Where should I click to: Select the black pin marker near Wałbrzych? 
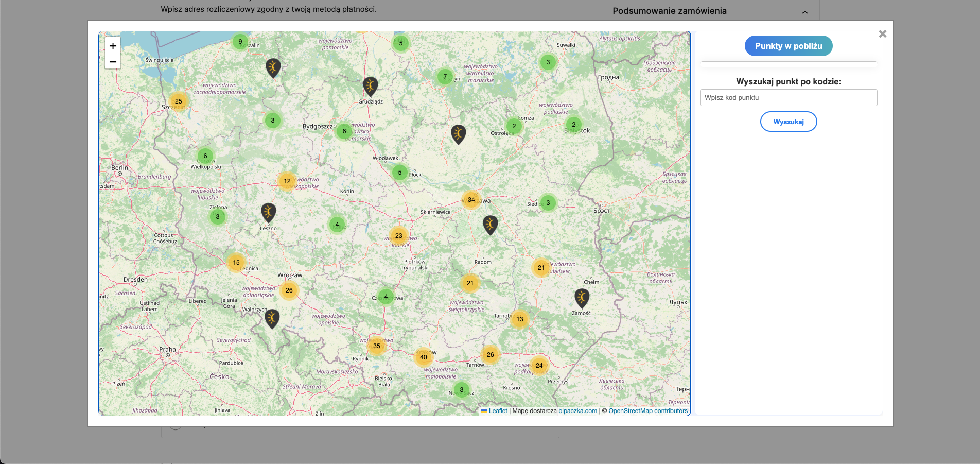(x=272, y=317)
